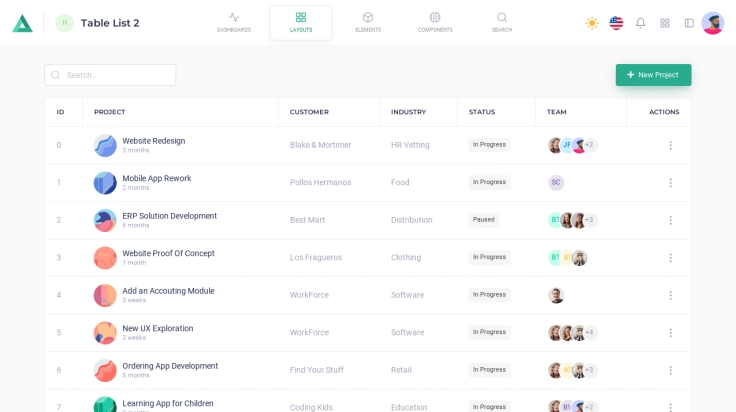This screenshot has height=412, width=736.
Task: Open the Mobile App Rework project
Action: coord(156,178)
